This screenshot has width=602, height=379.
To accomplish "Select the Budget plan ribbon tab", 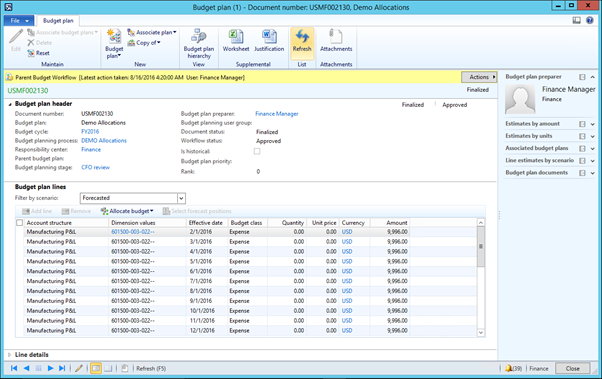I will [x=58, y=21].
